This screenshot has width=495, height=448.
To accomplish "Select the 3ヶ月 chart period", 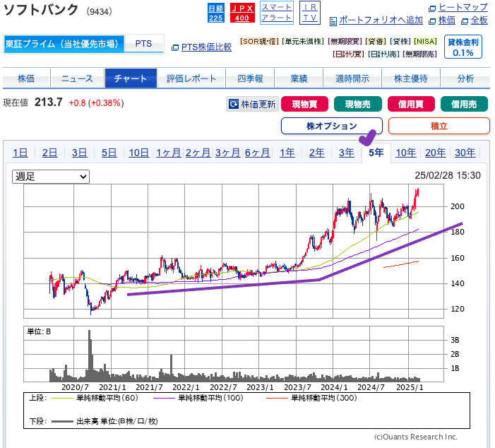I will click(227, 153).
